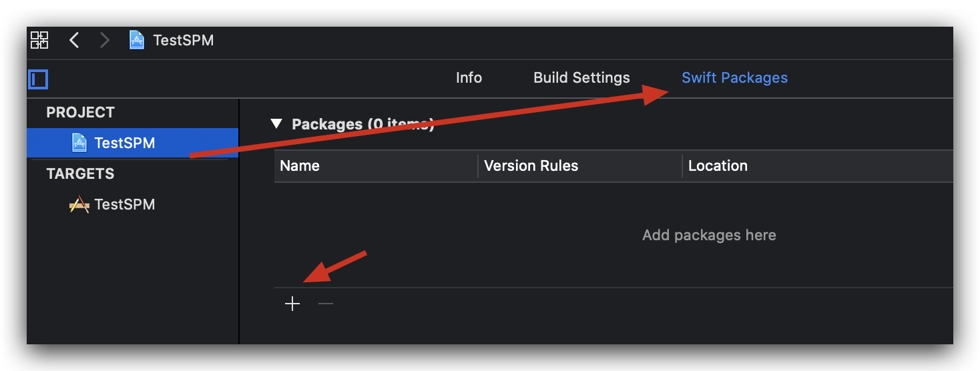
Task: Click the minus button to remove package
Action: pyautogui.click(x=326, y=304)
